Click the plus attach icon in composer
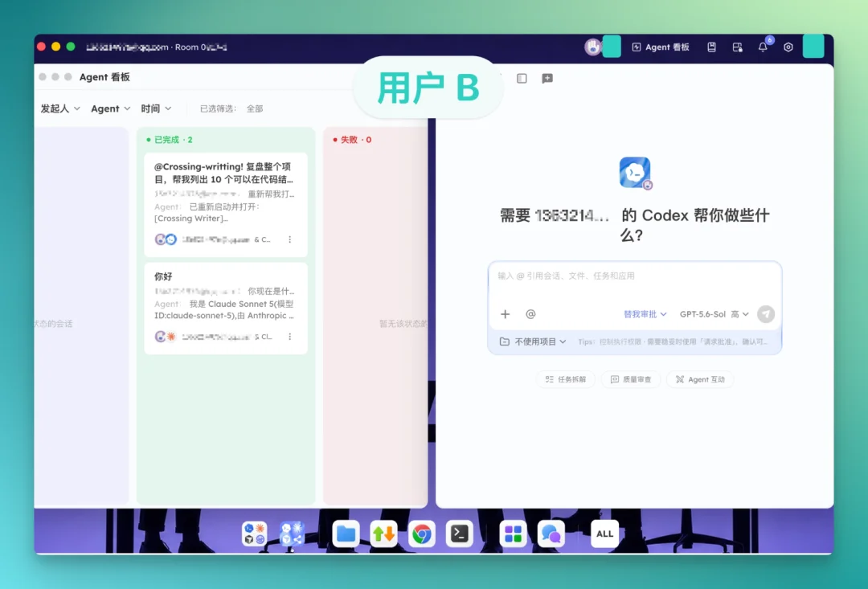The image size is (868, 589). click(505, 314)
